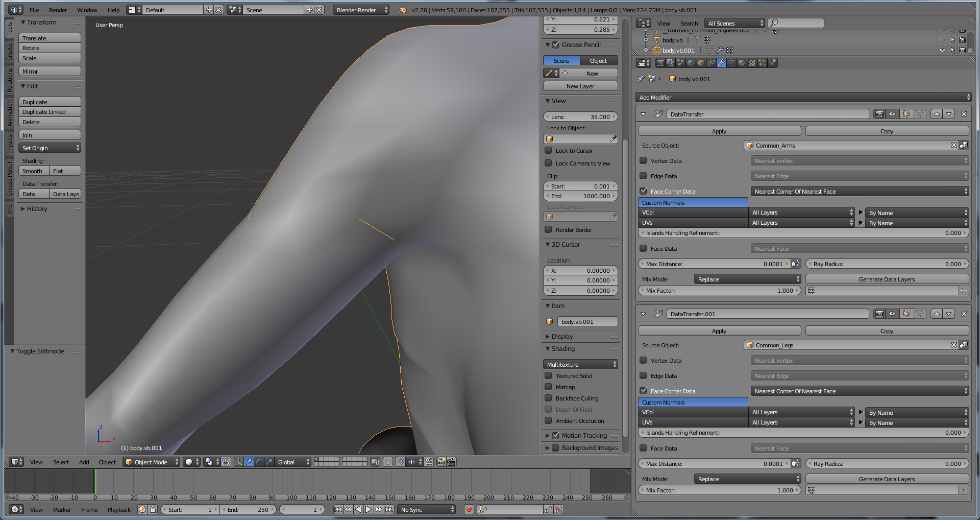Open the Add Modifier dropdown

[803, 97]
